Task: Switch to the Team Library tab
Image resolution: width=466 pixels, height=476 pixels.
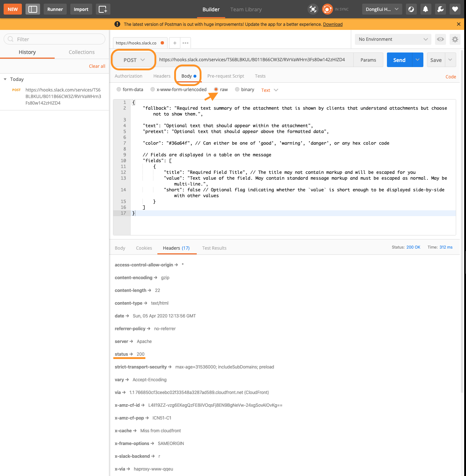Action: click(x=246, y=9)
